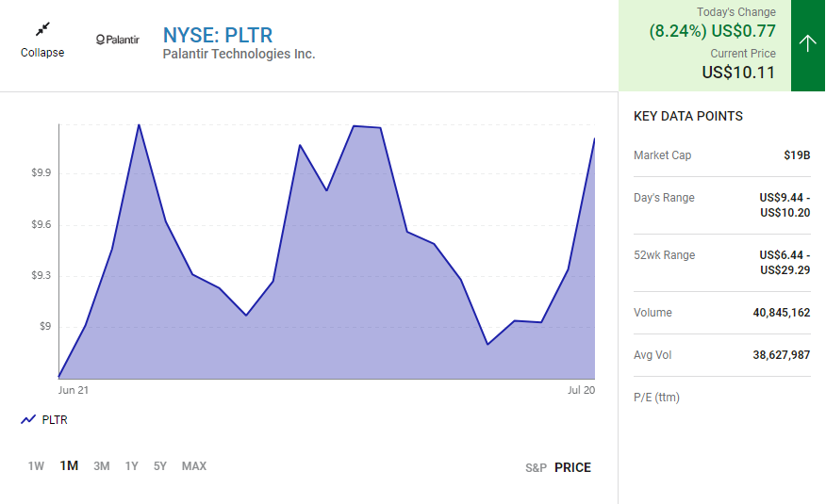Click the Volume label
Screen dimensions: 826x504
coord(653,313)
